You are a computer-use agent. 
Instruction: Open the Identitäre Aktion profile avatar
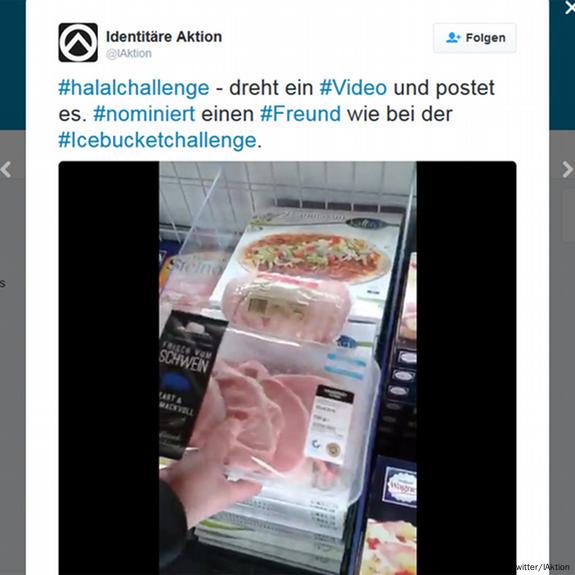pyautogui.click(x=78, y=42)
